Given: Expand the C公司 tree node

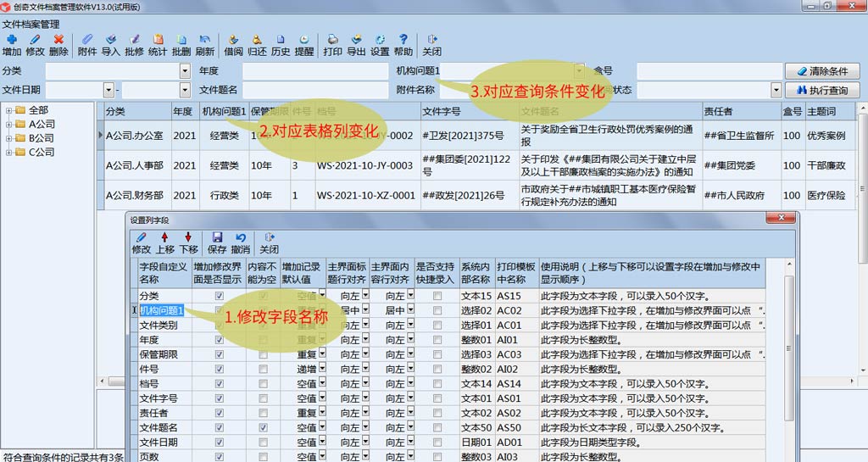Looking at the screenshot, I should (8, 152).
